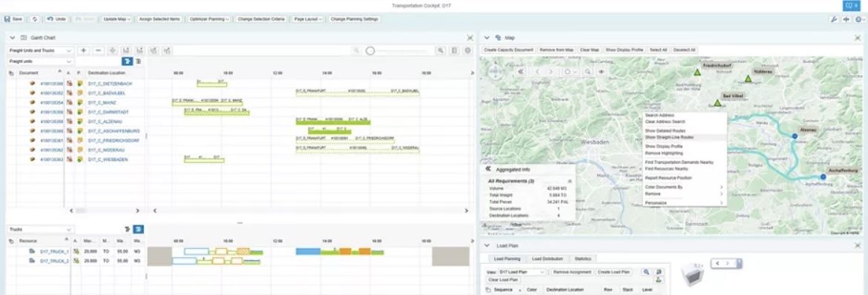The width and height of the screenshot is (868, 295).
Task: Select Search Address in the context menu
Action: [685, 115]
